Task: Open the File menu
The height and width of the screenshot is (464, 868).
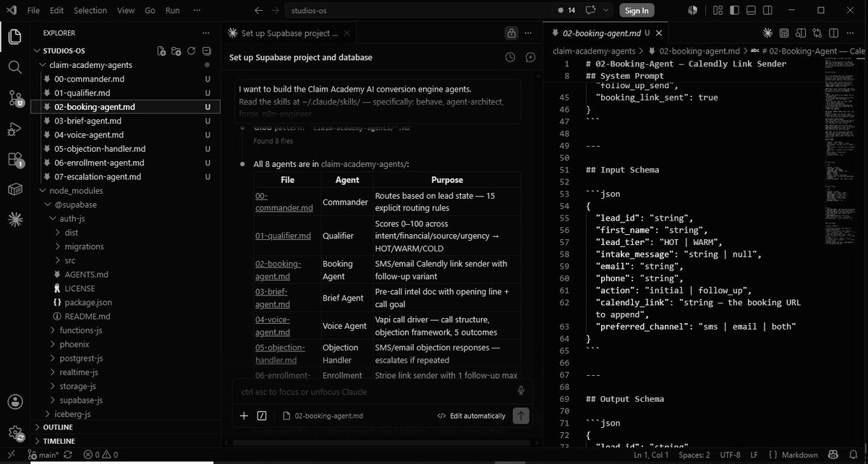Action: click(x=33, y=10)
